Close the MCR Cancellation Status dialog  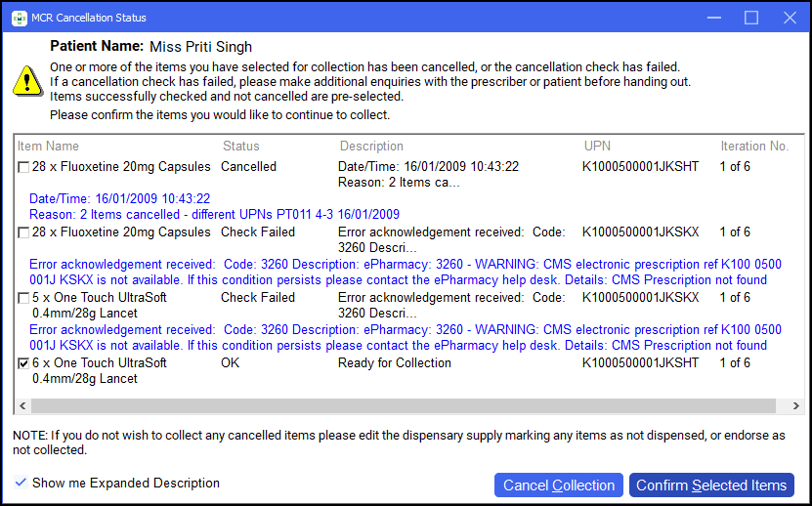pos(790,18)
